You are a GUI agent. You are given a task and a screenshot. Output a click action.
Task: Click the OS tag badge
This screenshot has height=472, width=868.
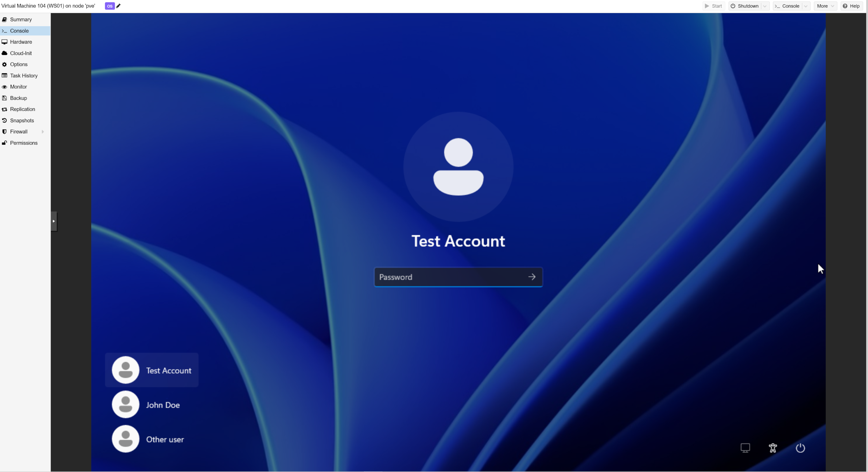point(109,6)
